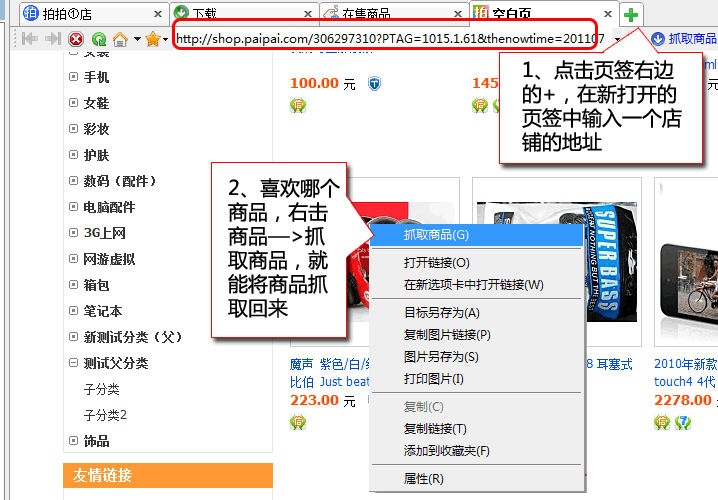The height and width of the screenshot is (500, 718).
Task: Click the home page icon
Action: click(x=120, y=39)
